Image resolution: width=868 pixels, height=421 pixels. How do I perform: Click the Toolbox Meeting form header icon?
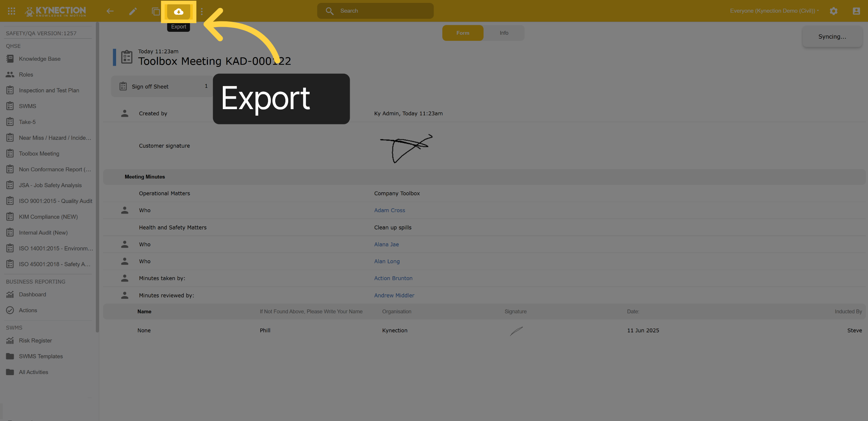pos(127,57)
